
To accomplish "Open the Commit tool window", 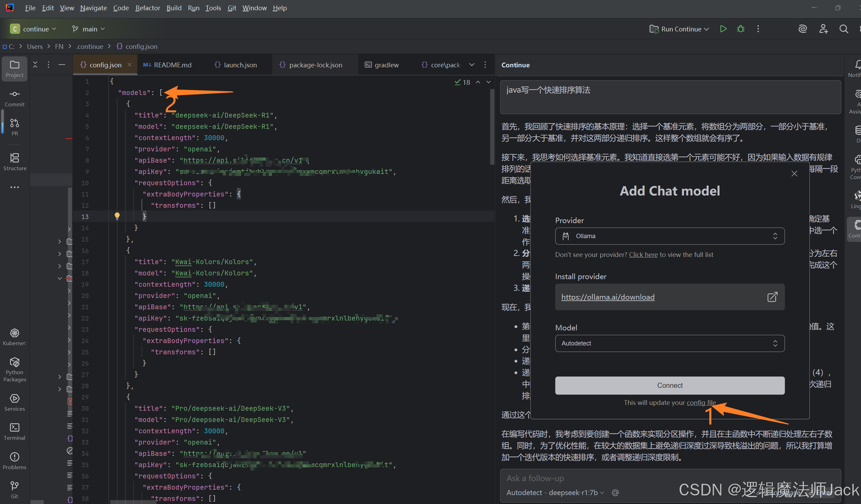I will (14, 98).
